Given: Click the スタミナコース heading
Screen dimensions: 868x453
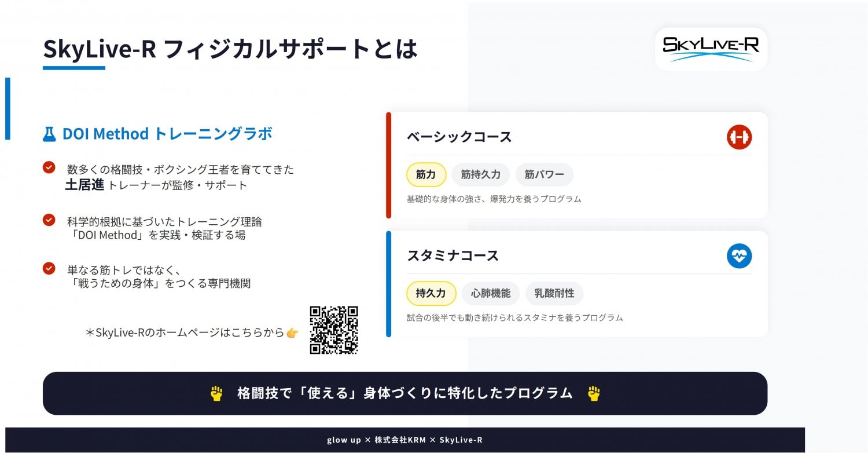Looking at the screenshot, I should 453,255.
